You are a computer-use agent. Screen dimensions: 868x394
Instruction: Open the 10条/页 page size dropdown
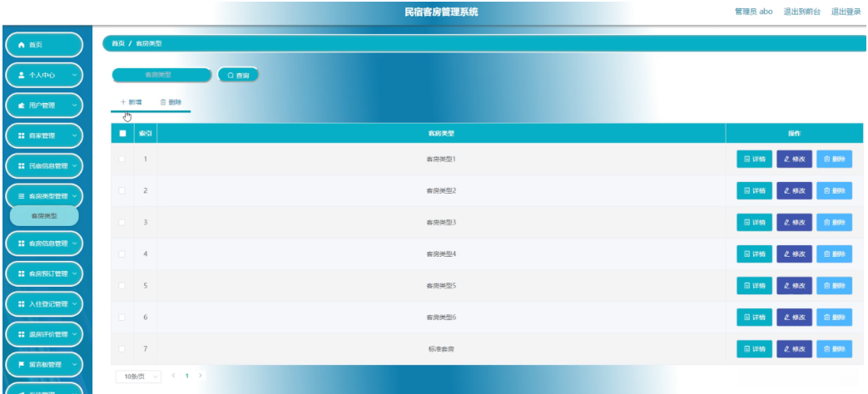pyautogui.click(x=138, y=377)
